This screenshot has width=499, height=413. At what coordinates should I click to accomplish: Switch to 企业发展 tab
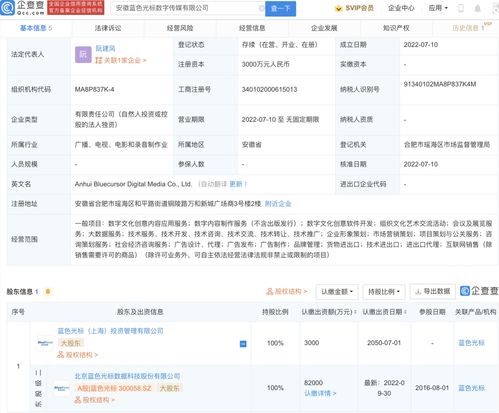[324, 28]
